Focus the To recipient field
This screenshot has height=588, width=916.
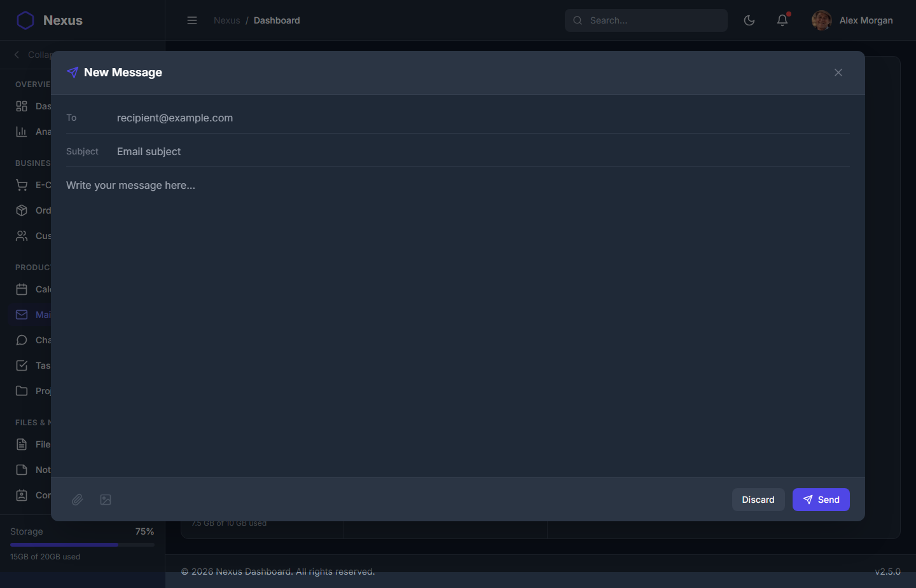pyautogui.click(x=483, y=118)
